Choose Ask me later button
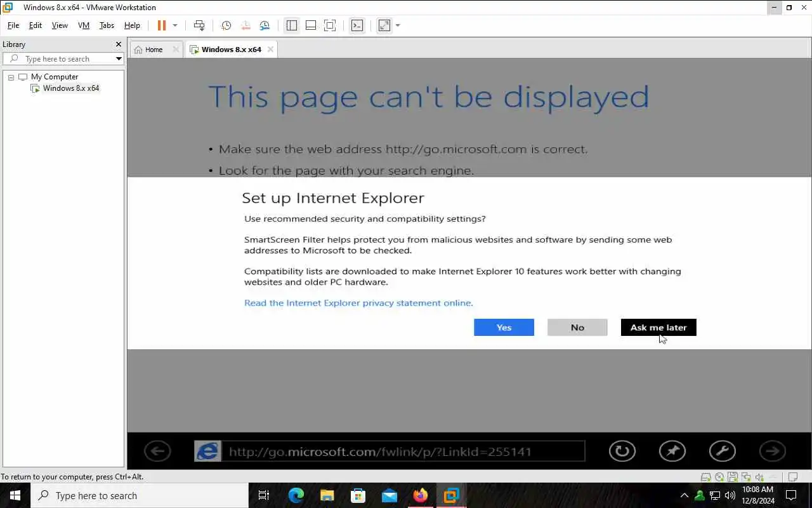Image resolution: width=812 pixels, height=508 pixels. [658, 327]
